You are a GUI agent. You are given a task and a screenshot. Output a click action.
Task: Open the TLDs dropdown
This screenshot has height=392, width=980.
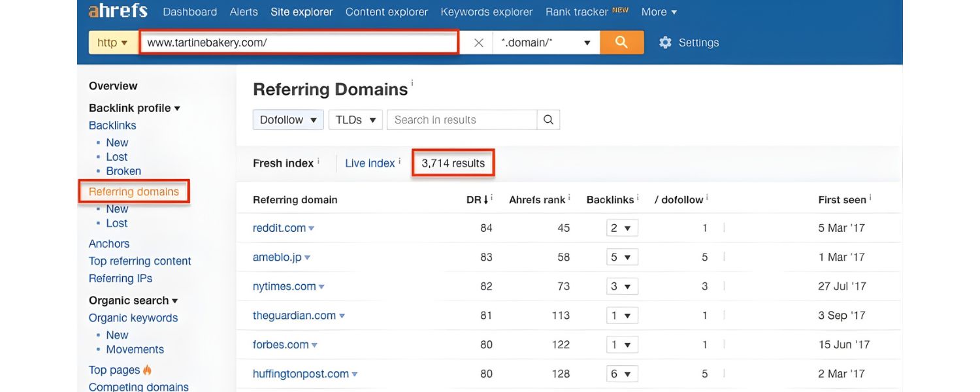tap(355, 119)
